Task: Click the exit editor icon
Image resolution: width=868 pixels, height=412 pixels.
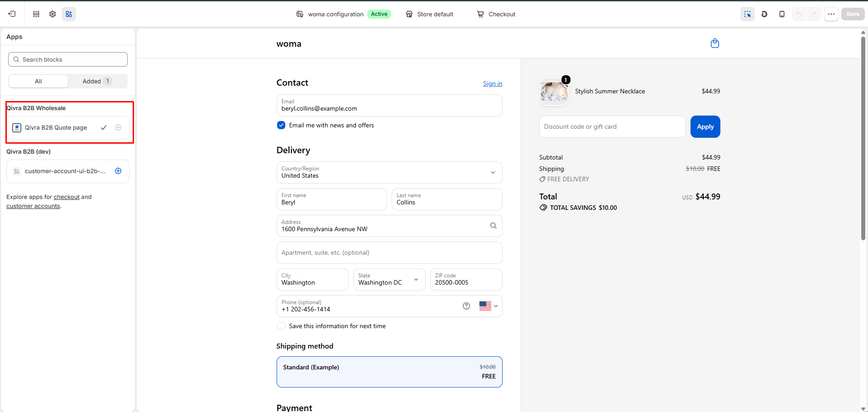Action: tap(12, 14)
